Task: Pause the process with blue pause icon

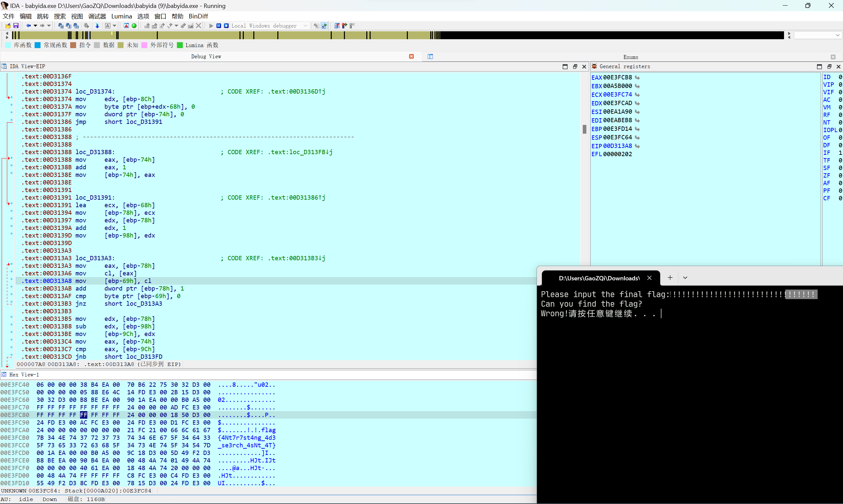Action: click(219, 26)
